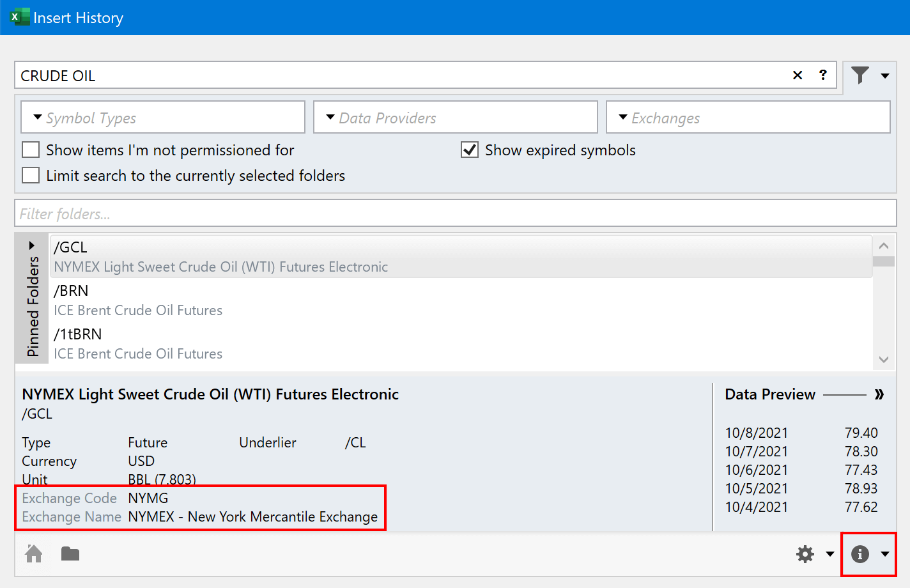Expand the Pinned Folders panel arrow
This screenshot has height=588, width=910.
pos(32,245)
